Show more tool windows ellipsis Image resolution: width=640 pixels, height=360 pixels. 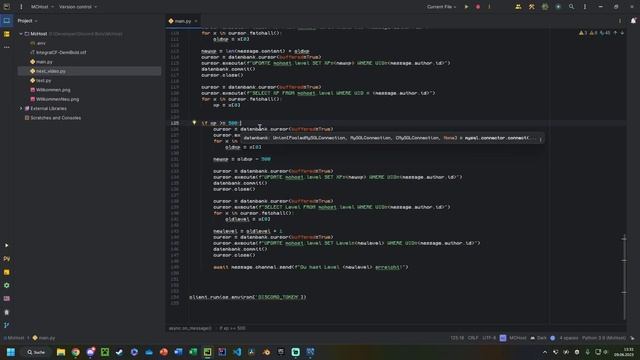tap(7, 47)
